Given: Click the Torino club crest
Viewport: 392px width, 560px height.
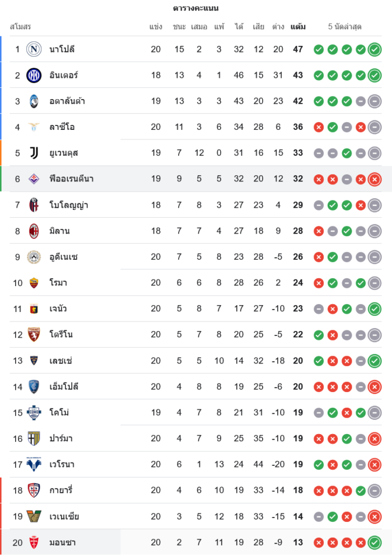Looking at the screenshot, I should 34,334.
